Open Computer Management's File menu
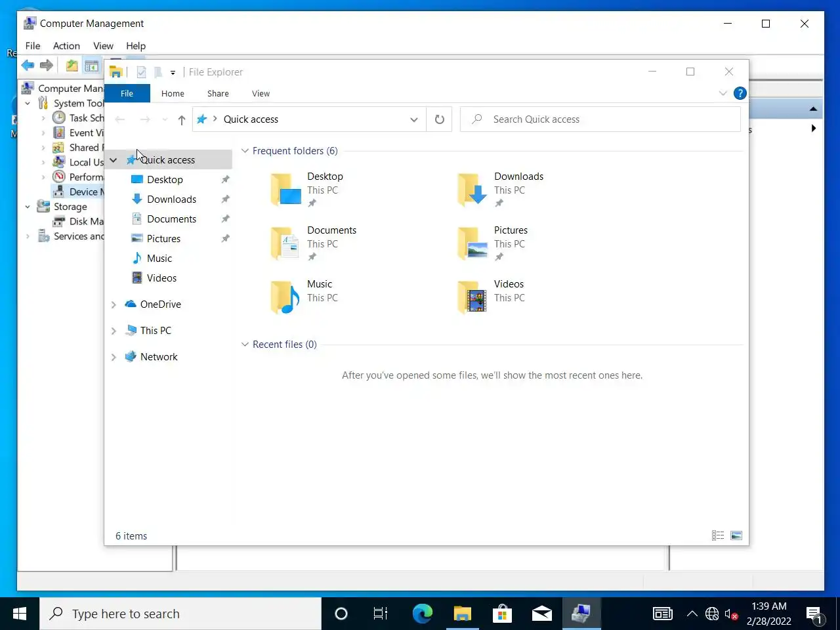 tap(33, 46)
